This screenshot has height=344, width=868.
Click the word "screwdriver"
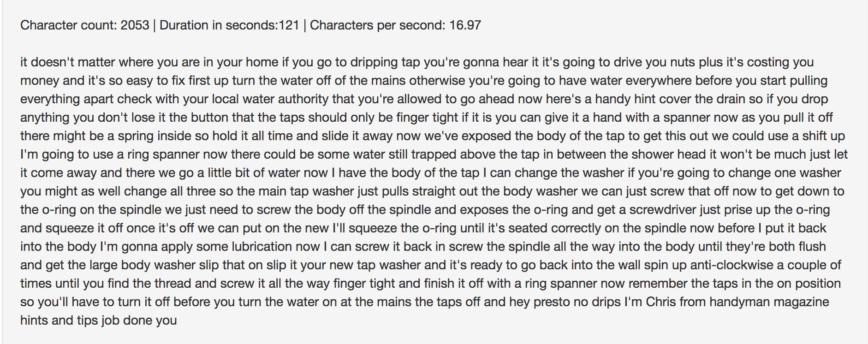tap(663, 210)
